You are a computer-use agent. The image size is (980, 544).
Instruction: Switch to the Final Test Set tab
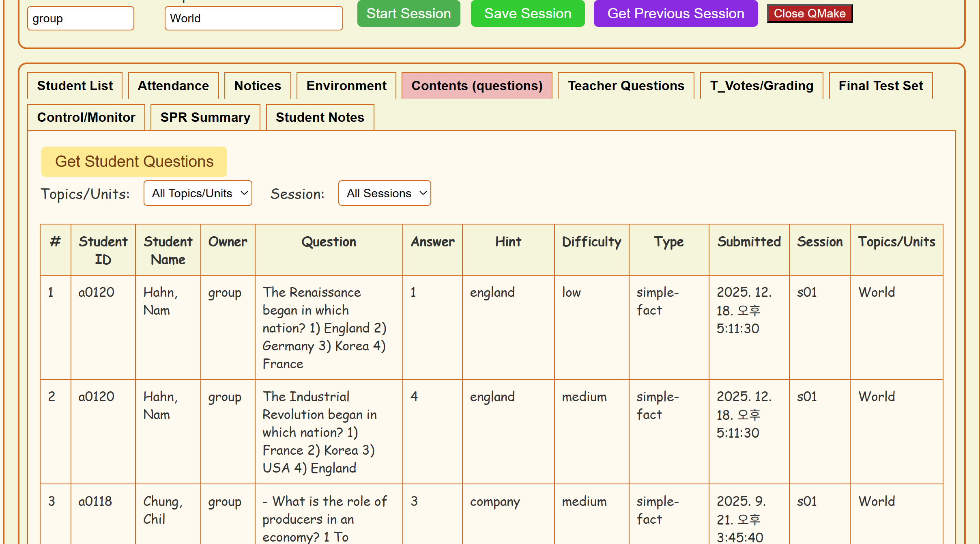(880, 86)
